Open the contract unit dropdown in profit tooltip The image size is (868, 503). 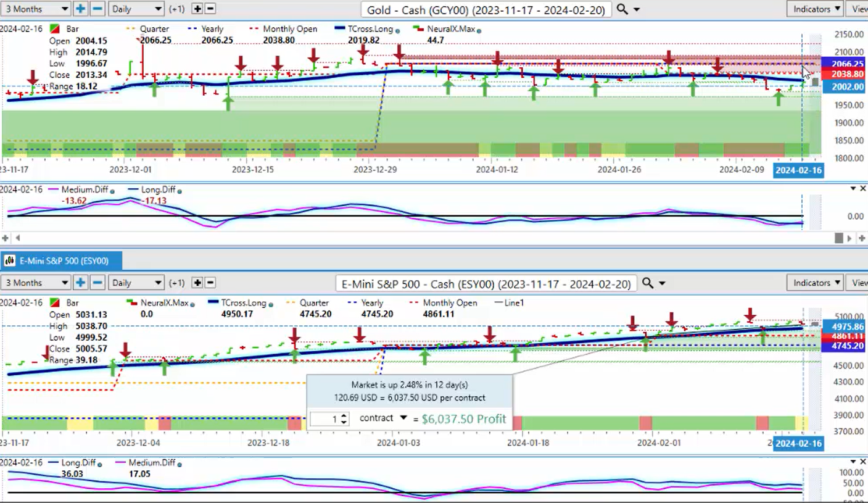(x=403, y=418)
